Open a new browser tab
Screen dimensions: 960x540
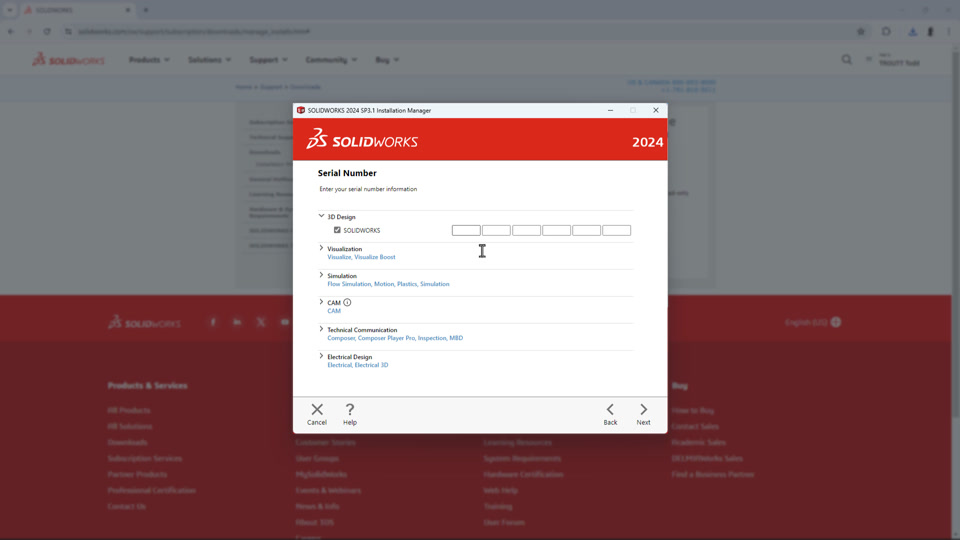click(x=146, y=10)
